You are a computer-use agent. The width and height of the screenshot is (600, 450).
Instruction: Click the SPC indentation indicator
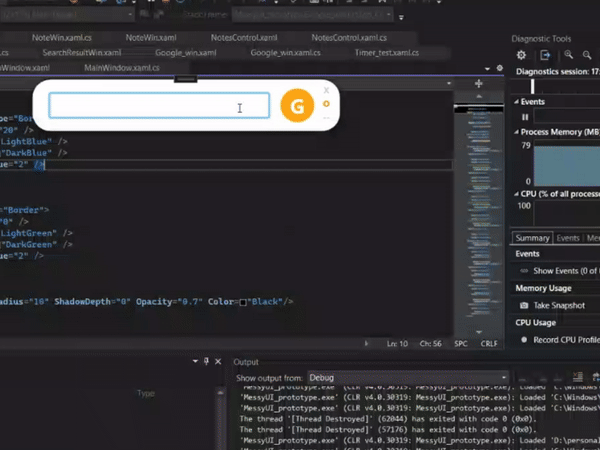coord(461,344)
